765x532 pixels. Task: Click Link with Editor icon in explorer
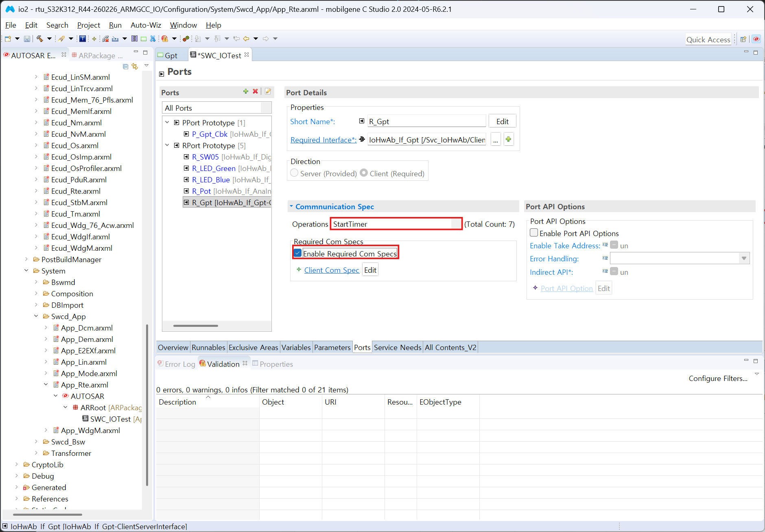click(x=135, y=66)
